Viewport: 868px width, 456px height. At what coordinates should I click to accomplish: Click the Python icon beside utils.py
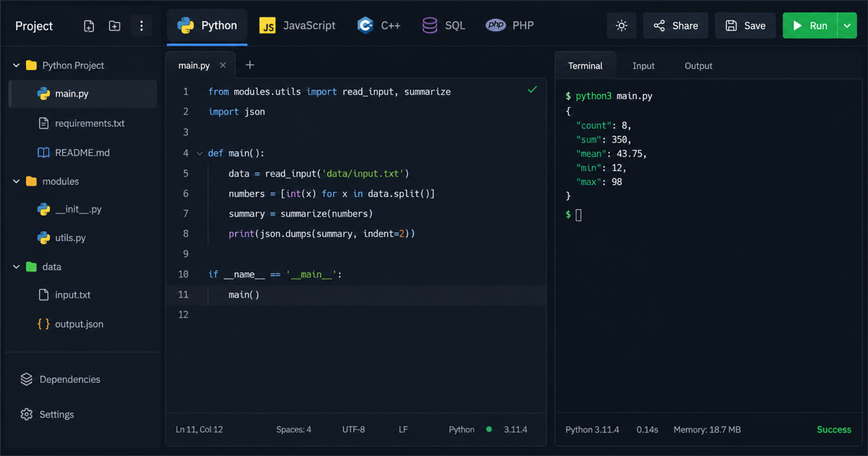click(43, 237)
